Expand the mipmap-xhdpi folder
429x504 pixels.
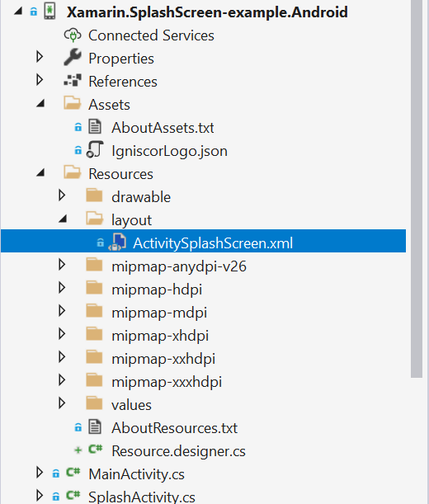tap(62, 334)
